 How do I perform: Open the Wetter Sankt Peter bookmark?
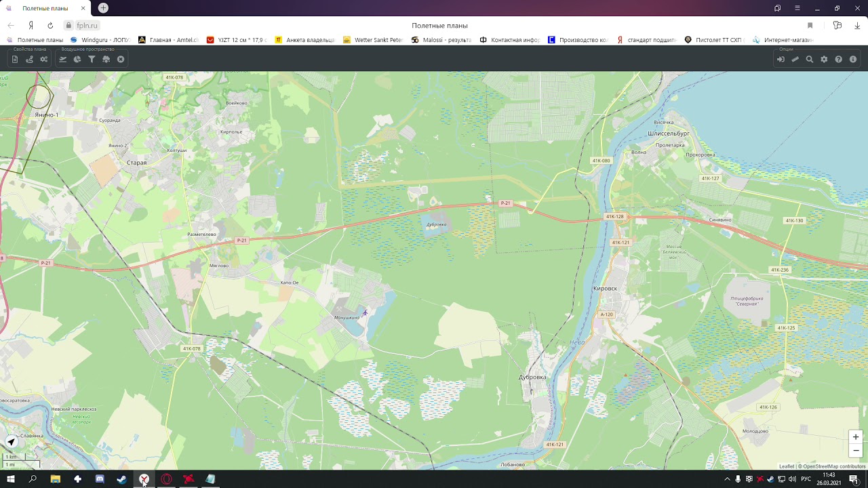(x=374, y=40)
